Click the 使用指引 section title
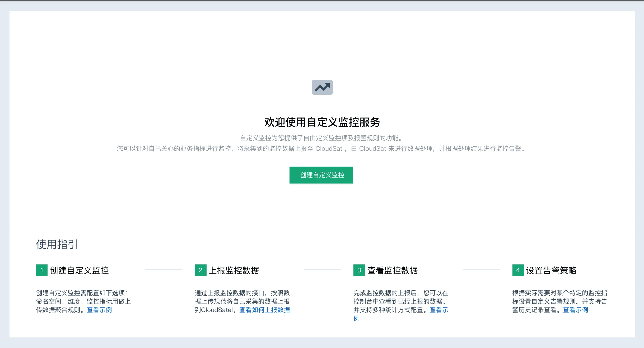 57,244
